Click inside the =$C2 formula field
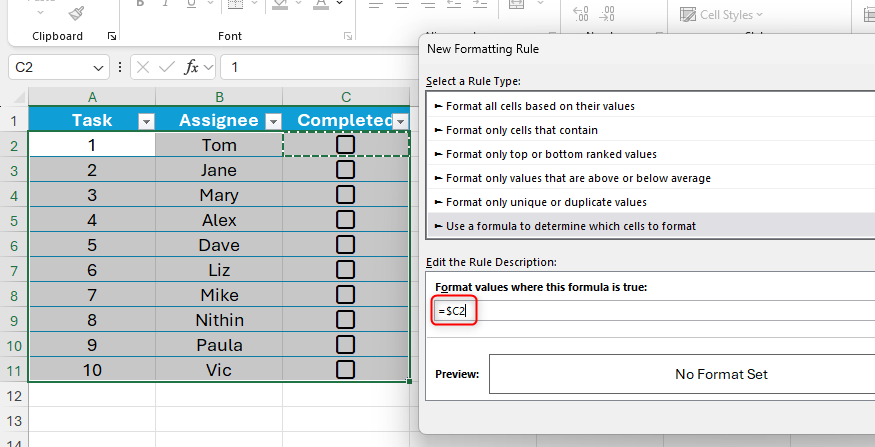875x447 pixels. [x=600, y=311]
